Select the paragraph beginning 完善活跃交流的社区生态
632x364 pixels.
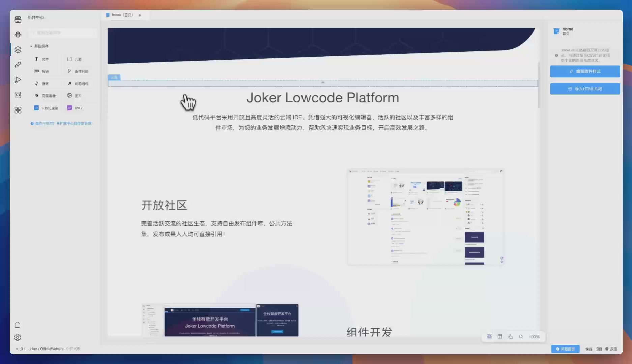coord(217,229)
